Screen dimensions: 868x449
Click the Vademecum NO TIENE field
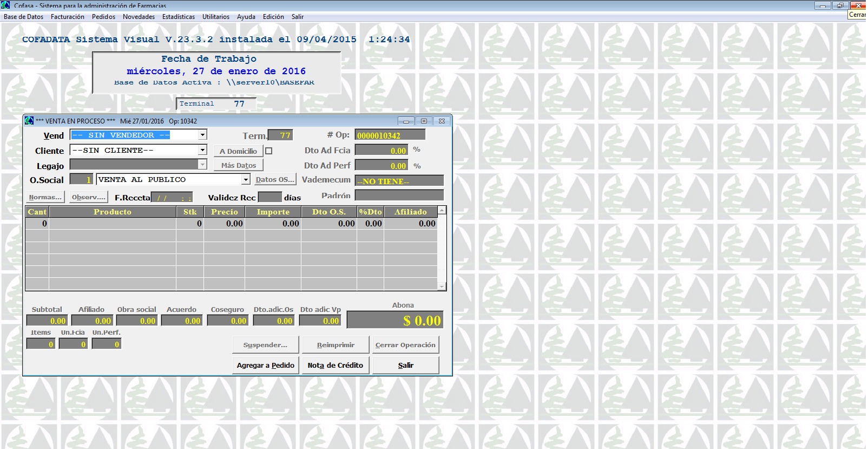tap(399, 180)
